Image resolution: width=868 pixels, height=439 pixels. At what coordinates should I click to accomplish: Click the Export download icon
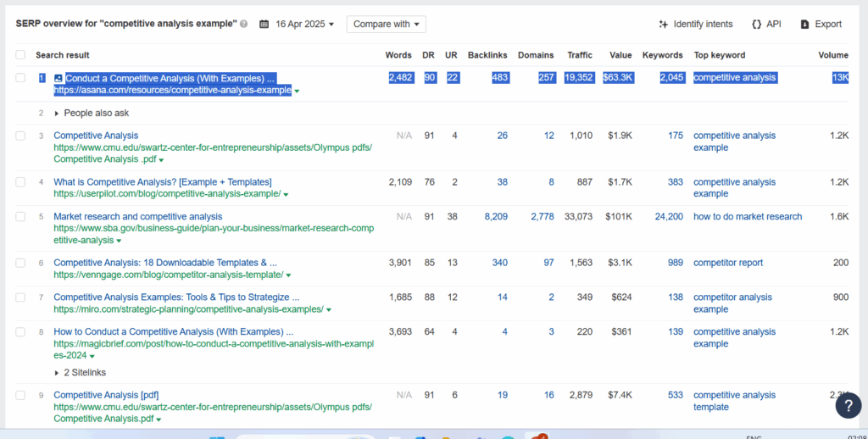point(805,25)
